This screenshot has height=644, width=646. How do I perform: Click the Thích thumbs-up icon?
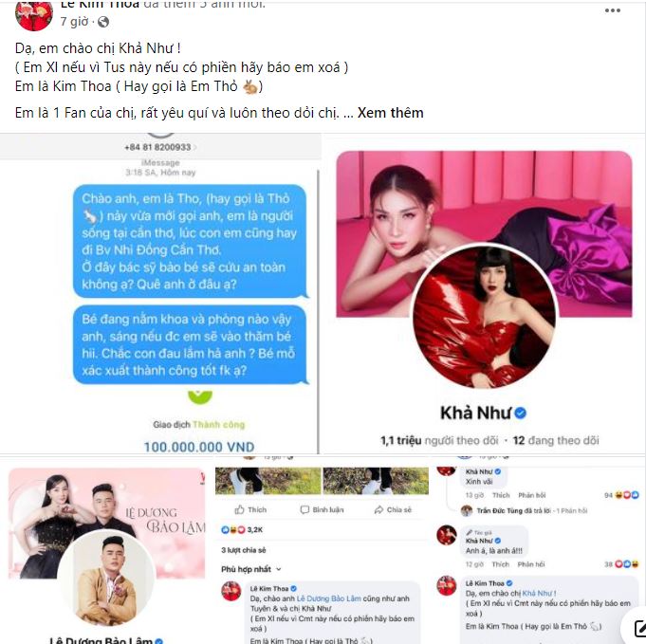point(239,510)
